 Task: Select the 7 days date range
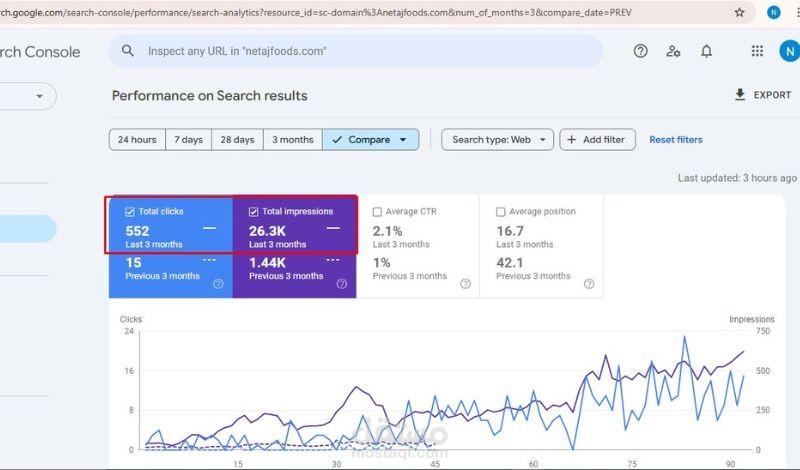click(x=188, y=139)
